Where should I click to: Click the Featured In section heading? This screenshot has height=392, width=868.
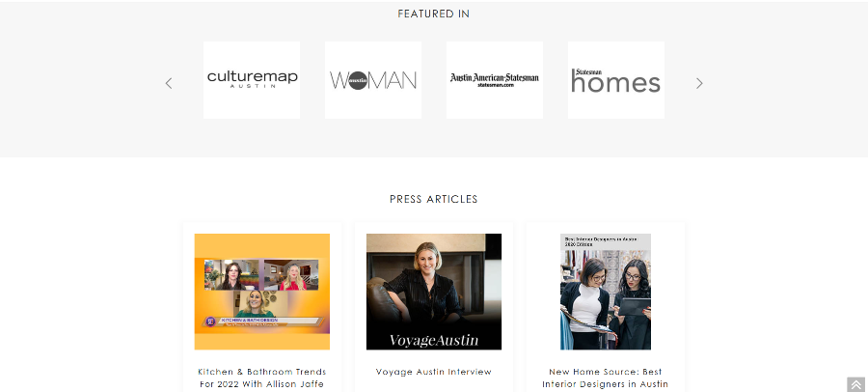click(434, 14)
